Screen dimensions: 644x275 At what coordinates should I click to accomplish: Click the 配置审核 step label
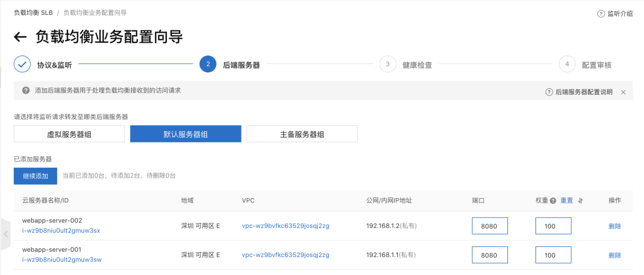click(x=597, y=65)
